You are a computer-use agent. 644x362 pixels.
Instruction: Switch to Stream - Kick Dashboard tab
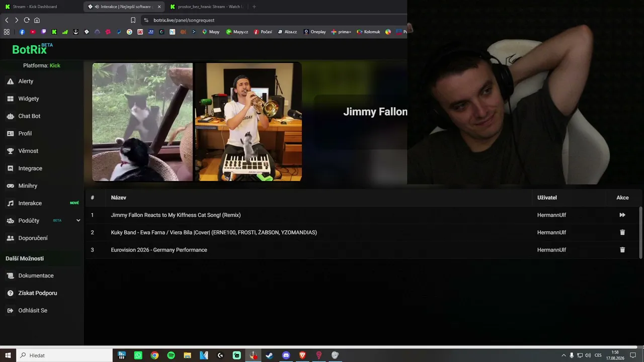[x=34, y=7]
